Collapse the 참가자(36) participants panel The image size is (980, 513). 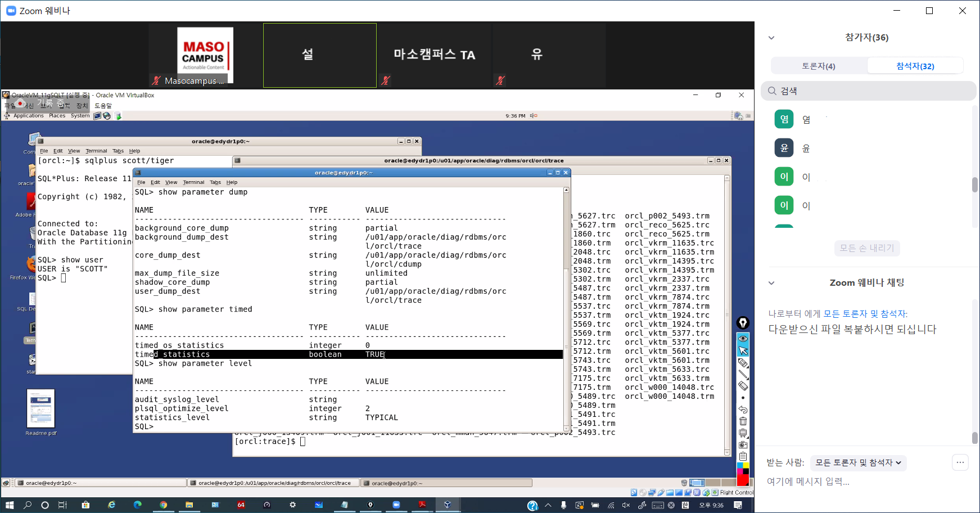771,38
